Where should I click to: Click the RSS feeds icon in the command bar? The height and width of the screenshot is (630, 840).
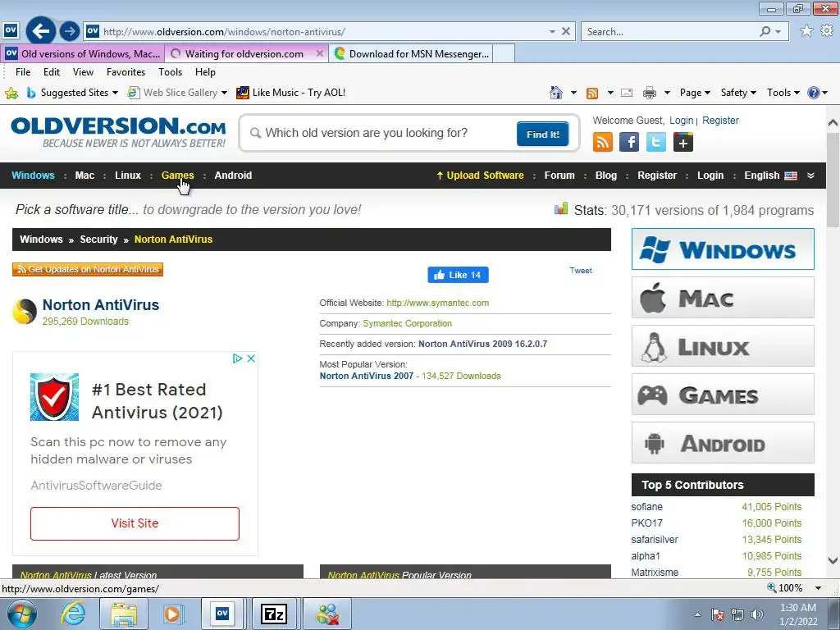click(x=592, y=94)
